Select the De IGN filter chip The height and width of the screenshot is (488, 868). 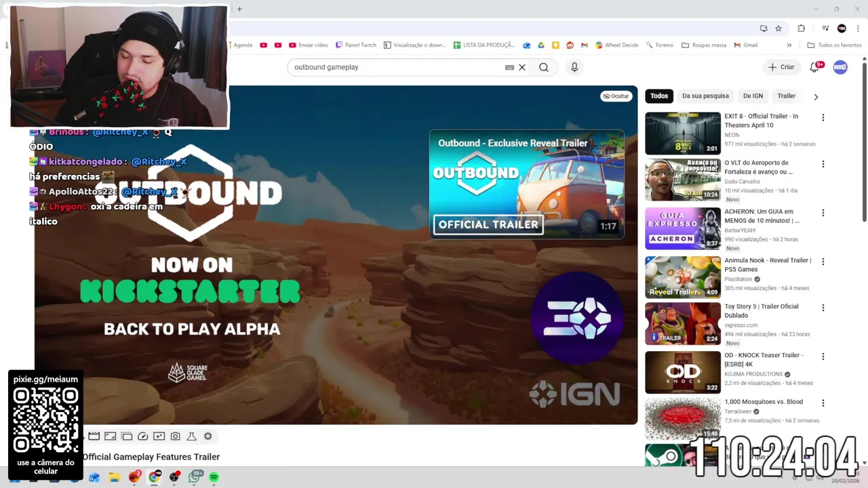[x=753, y=96]
